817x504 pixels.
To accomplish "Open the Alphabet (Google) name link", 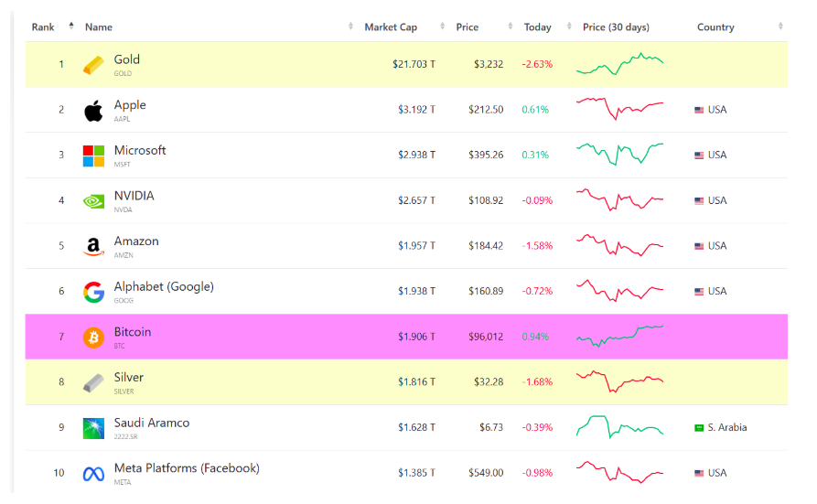I will pyautogui.click(x=164, y=286).
